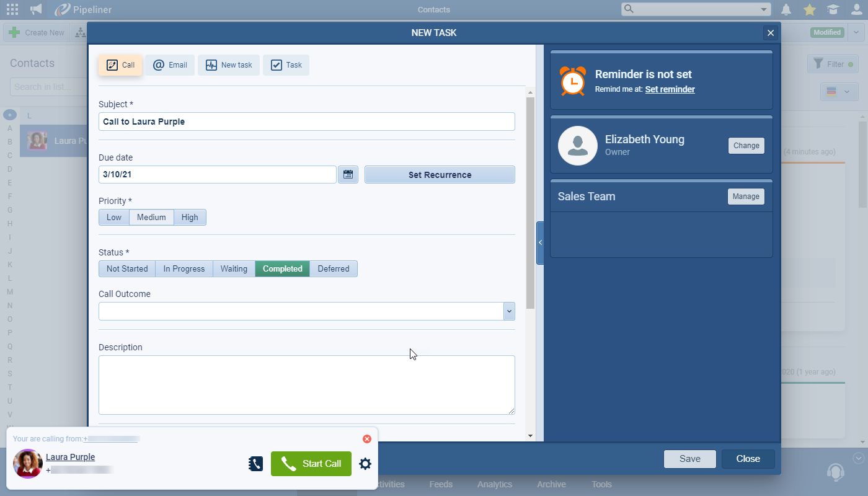Expand the Call Outcome dropdown
Viewport: 868px width, 496px height.
tap(509, 311)
